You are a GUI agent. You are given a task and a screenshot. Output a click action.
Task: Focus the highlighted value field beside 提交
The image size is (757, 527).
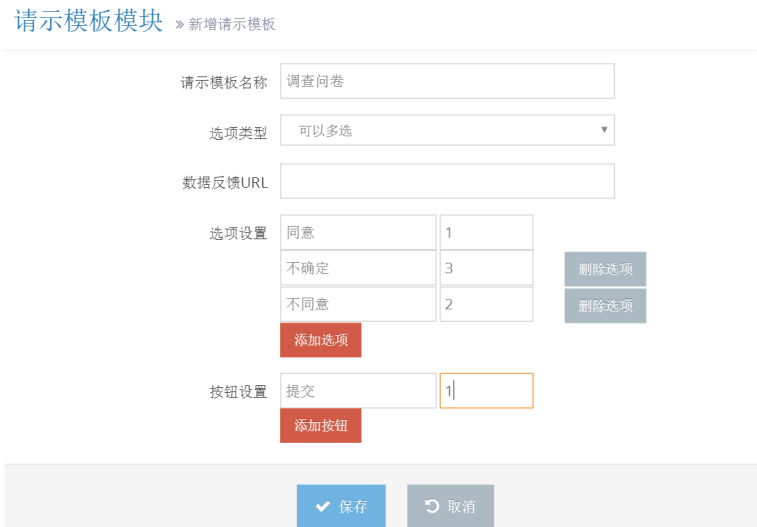point(486,391)
